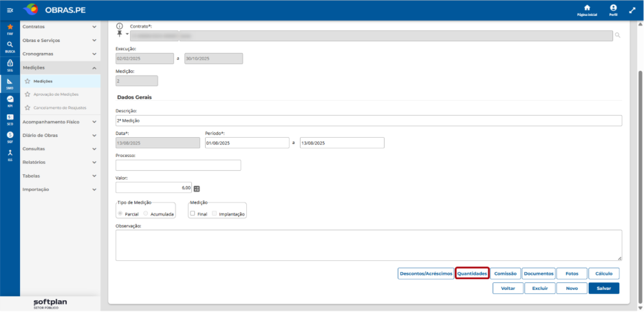Click into the Processo input field
644x312 pixels.
178,165
